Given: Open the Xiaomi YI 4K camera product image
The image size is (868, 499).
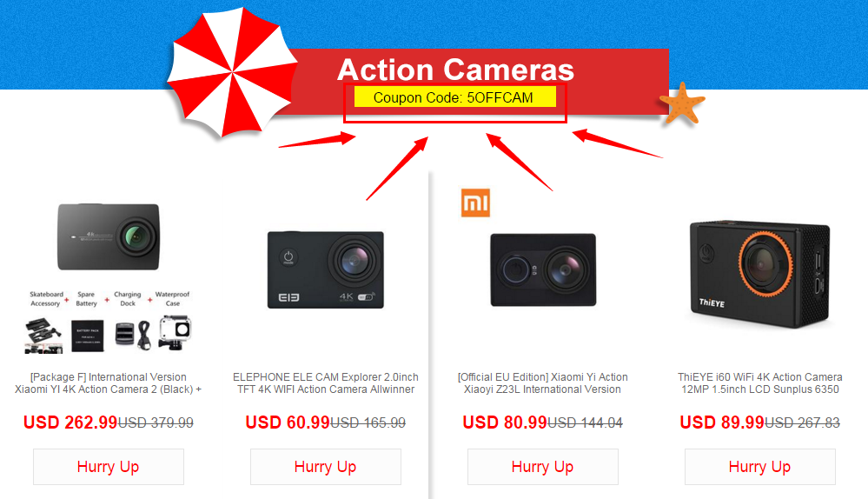Looking at the screenshot, I should coord(109,236).
